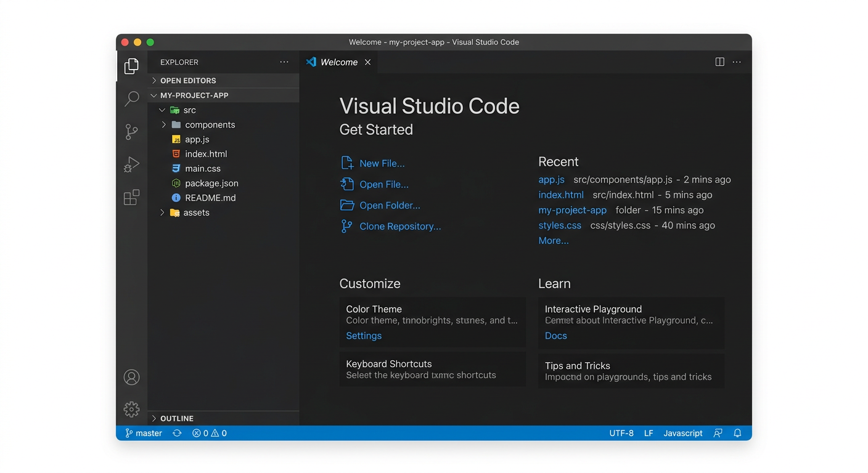This screenshot has height=473, width=868.
Task: Expand the OUTLINE section
Action: coord(176,418)
